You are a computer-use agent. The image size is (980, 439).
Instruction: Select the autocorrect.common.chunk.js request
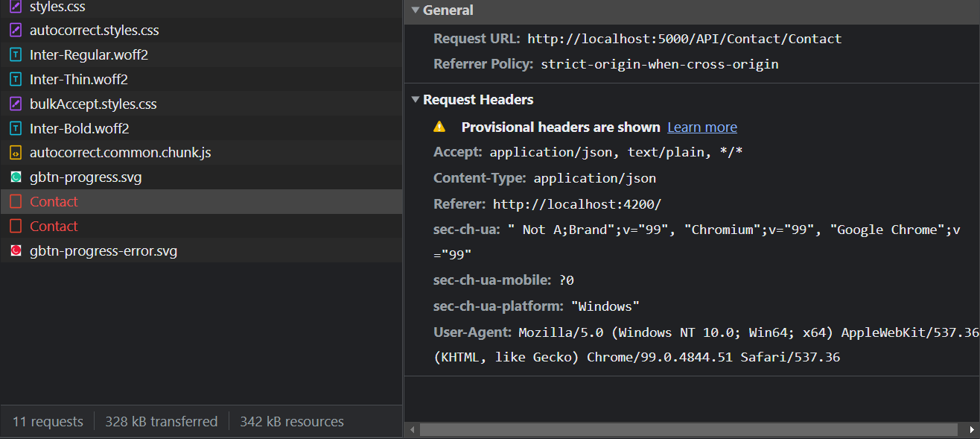click(201, 153)
